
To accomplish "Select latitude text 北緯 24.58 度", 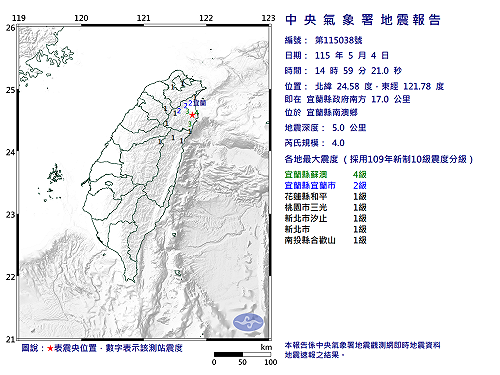I will tap(344, 86).
